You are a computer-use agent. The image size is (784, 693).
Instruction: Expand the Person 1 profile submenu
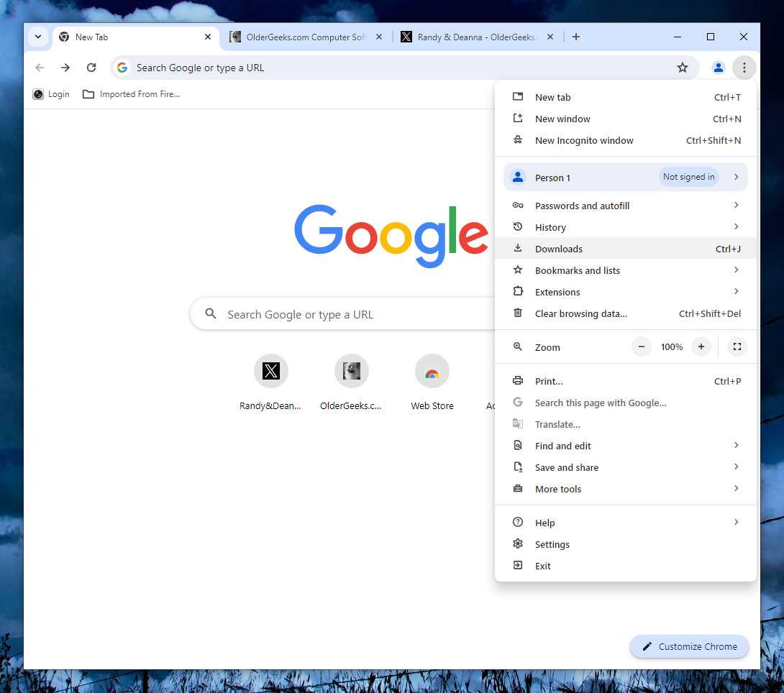pos(626,177)
